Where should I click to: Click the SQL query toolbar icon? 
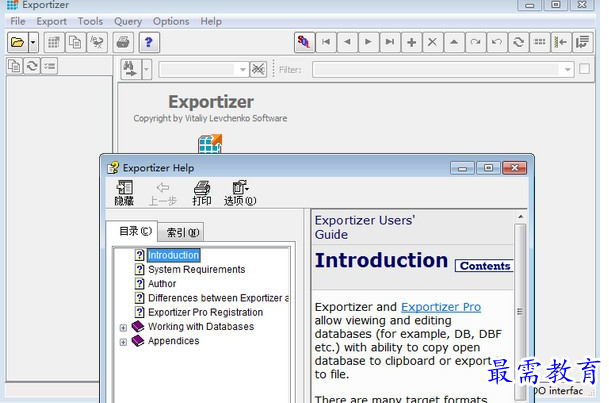(304, 42)
